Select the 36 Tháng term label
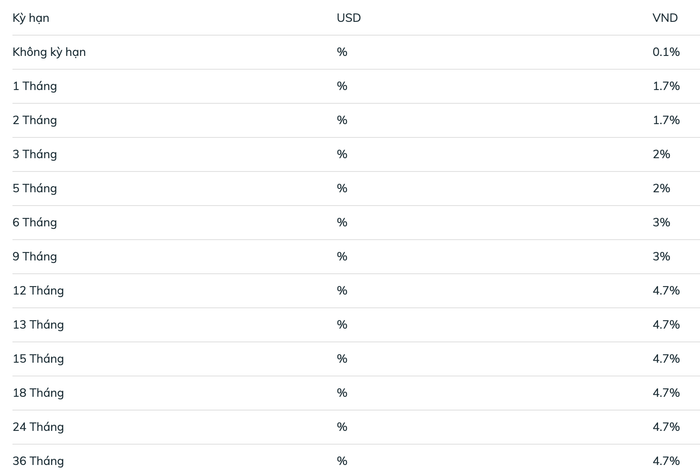The width and height of the screenshot is (700, 476). [x=38, y=460]
